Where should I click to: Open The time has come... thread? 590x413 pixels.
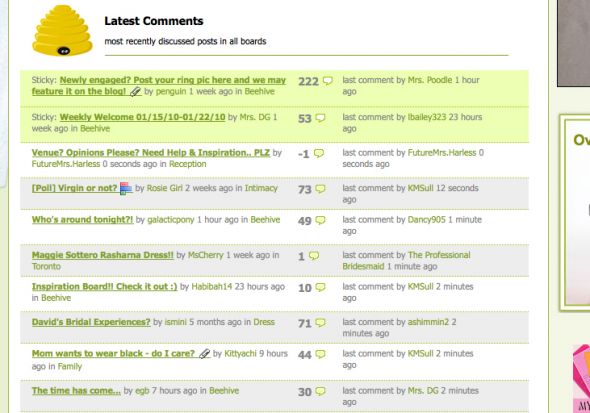coord(76,391)
